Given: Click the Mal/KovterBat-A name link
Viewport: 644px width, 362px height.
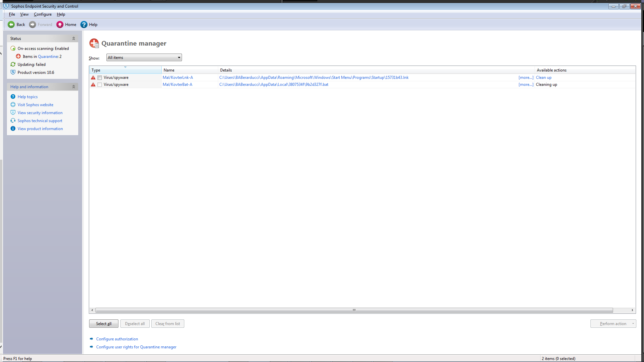Looking at the screenshot, I should coord(177,85).
